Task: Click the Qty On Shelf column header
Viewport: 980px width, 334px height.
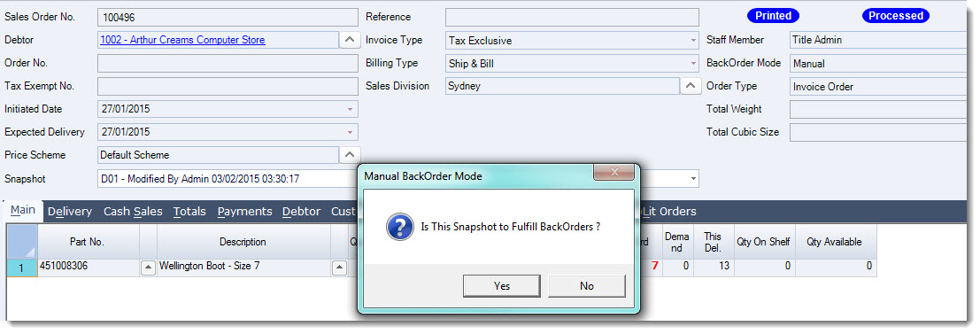Action: (x=763, y=242)
